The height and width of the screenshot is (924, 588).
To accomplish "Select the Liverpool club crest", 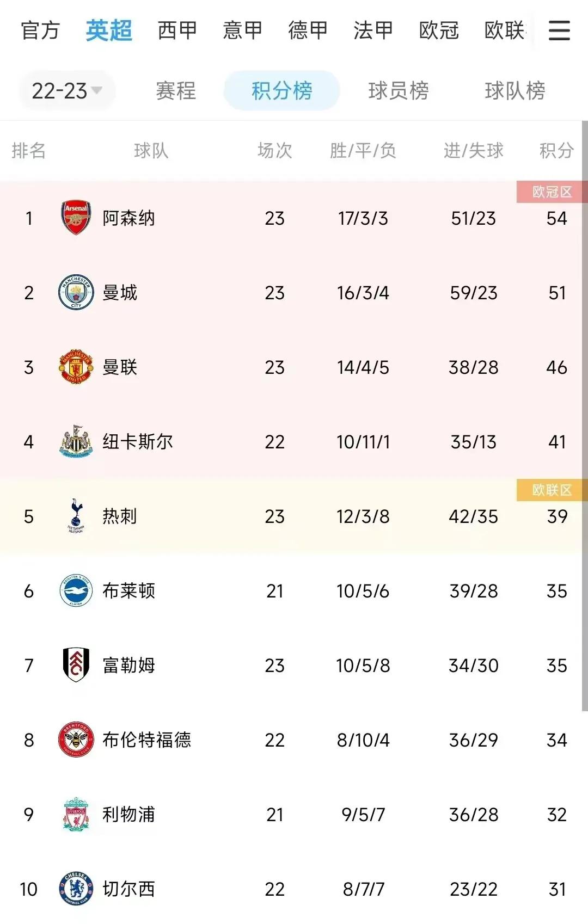I will click(76, 815).
